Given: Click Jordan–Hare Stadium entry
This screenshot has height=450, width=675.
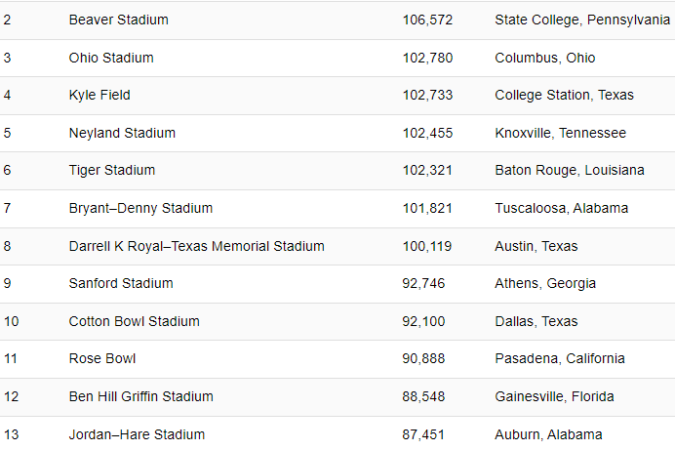Looking at the screenshot, I should point(137,434).
